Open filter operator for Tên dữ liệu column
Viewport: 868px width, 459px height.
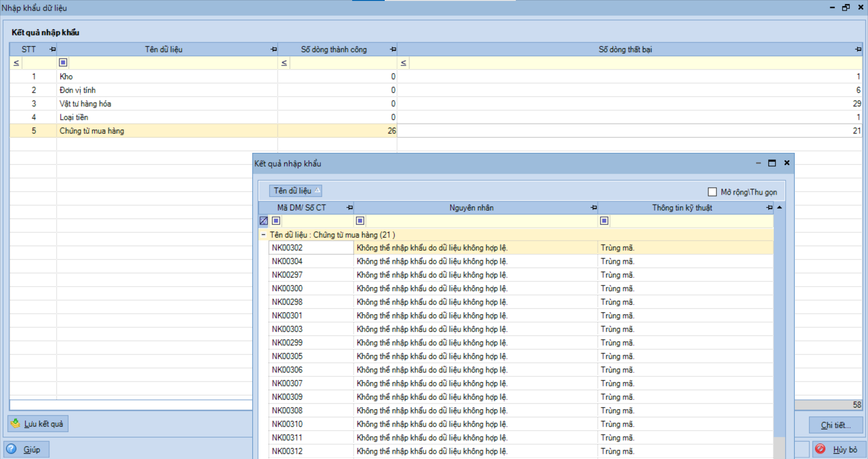coord(63,62)
